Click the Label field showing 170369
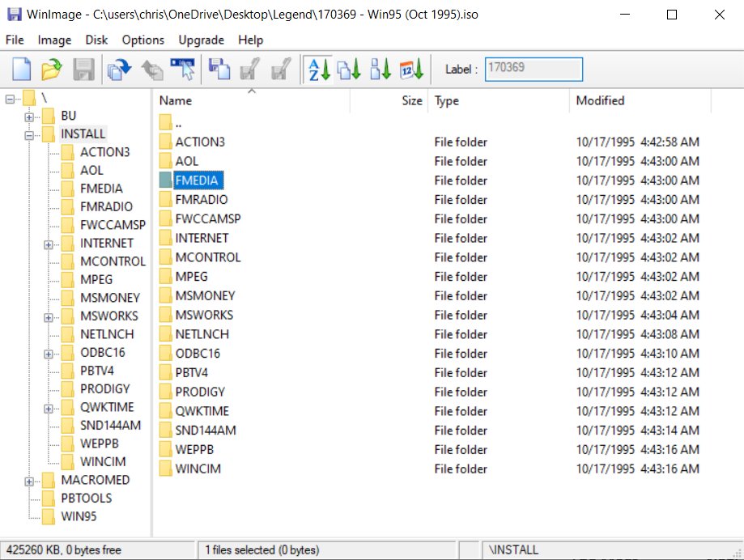Screen dimensions: 744x560 534,70
